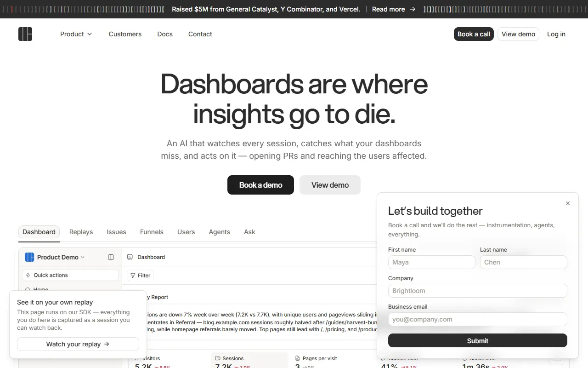Submit the Let's build together form
Image resolution: width=588 pixels, height=368 pixels.
coord(478,340)
